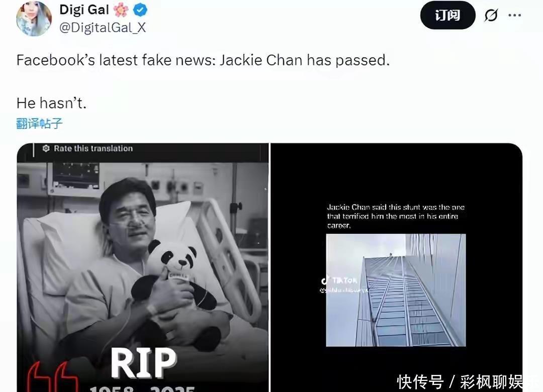Click the pink flower emoji next to name
543x392 pixels.
121,10
